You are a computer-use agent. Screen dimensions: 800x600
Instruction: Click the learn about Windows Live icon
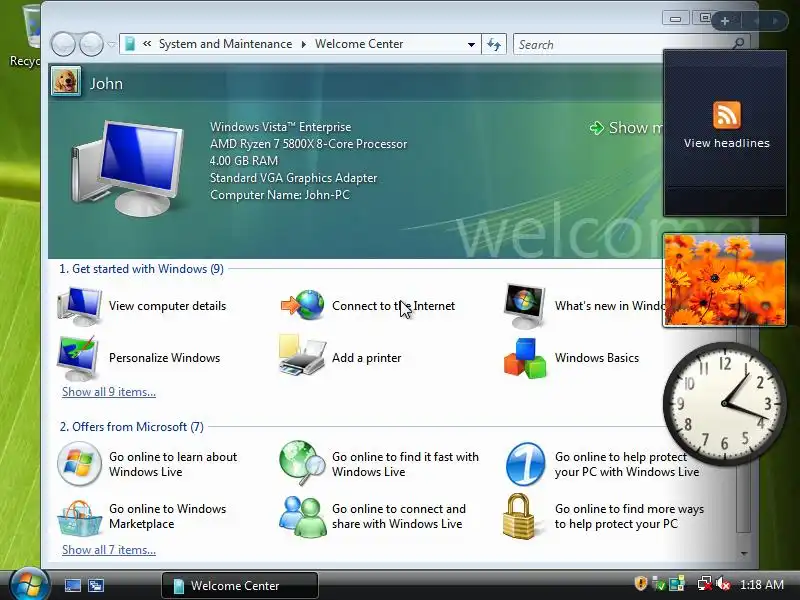[79, 463]
